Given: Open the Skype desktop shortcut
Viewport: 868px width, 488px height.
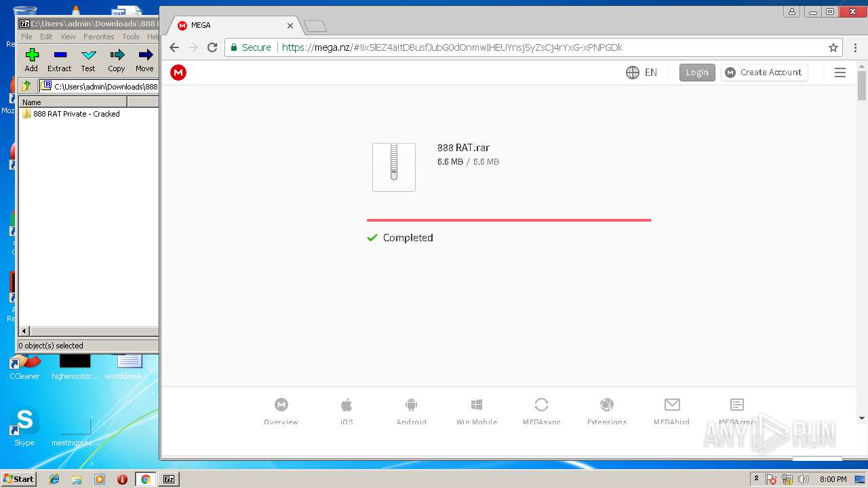Looking at the screenshot, I should pyautogui.click(x=24, y=427).
